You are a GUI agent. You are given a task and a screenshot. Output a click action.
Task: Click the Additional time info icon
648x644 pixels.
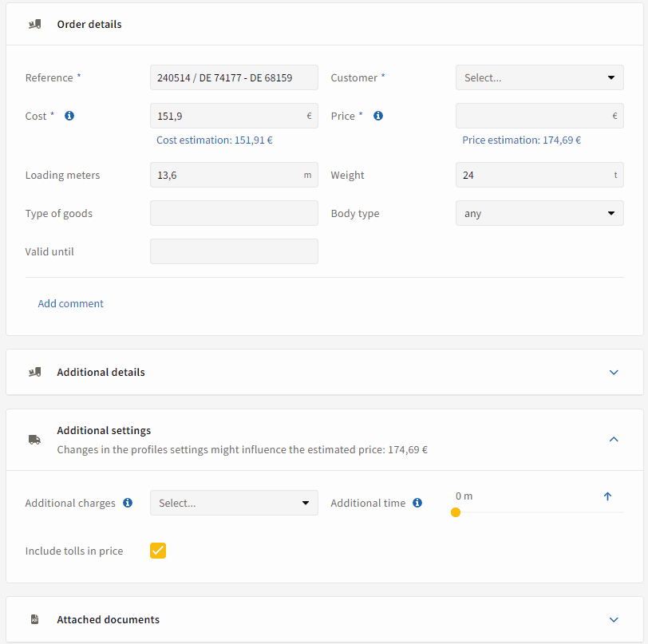click(x=417, y=503)
